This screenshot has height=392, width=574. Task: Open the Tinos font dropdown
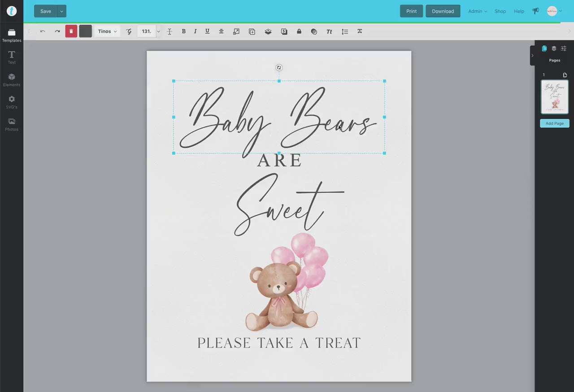coord(107,31)
